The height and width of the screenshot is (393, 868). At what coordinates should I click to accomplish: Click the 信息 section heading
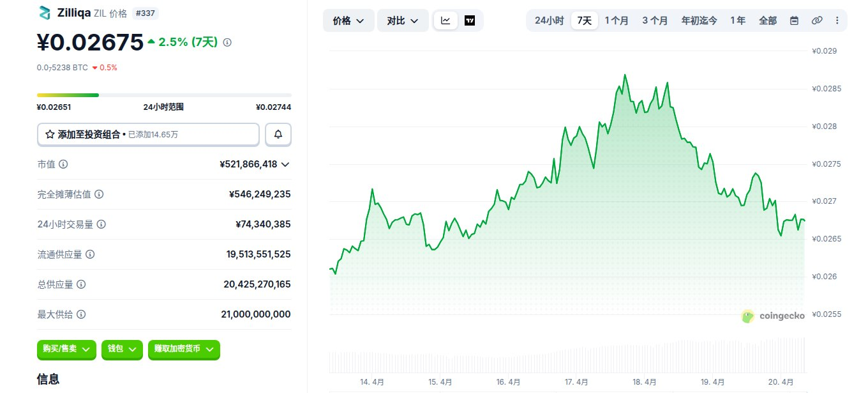(49, 379)
